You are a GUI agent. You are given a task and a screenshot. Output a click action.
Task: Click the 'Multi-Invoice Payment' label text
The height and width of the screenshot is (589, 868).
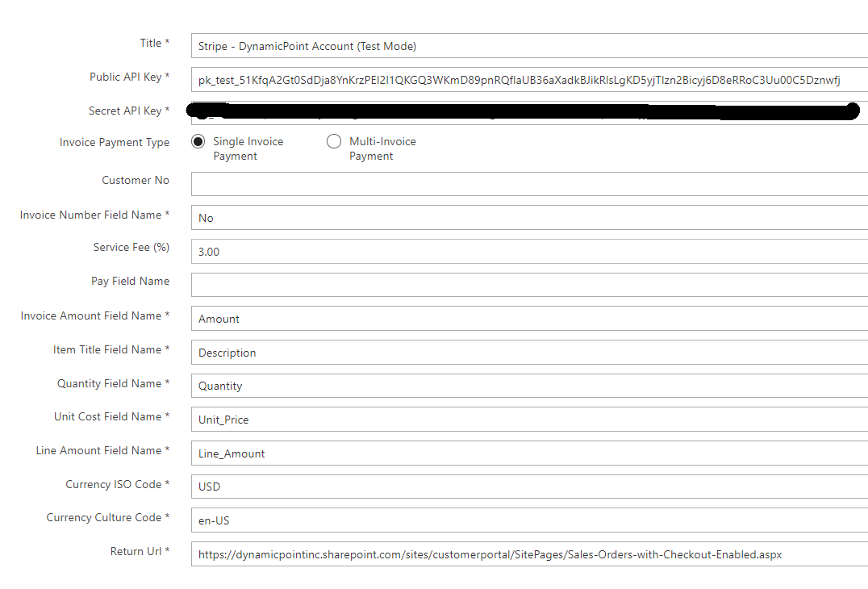[x=382, y=149]
